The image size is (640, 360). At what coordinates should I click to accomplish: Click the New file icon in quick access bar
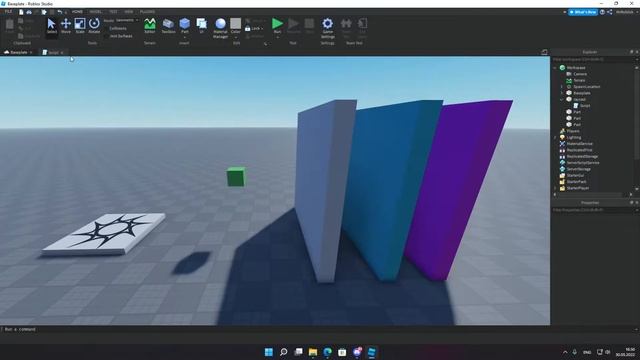[x=21, y=12]
